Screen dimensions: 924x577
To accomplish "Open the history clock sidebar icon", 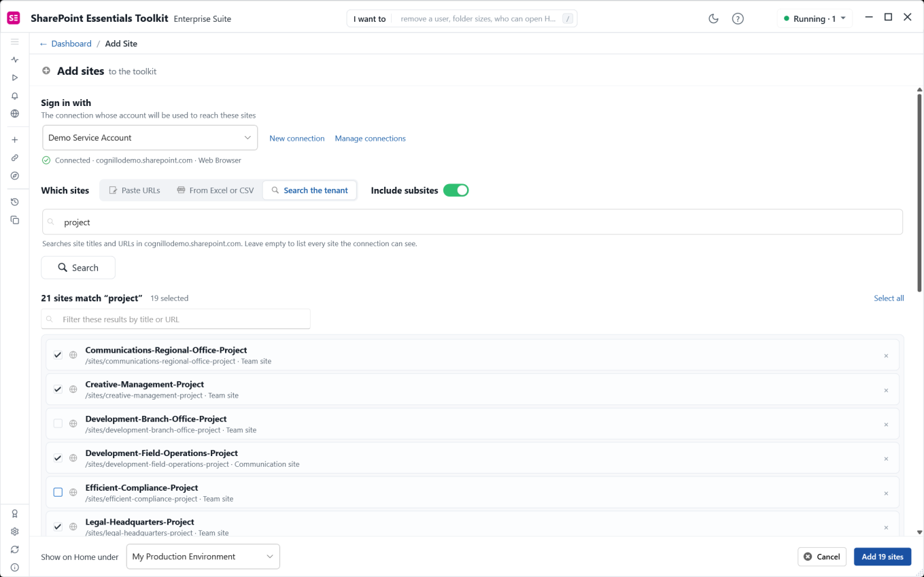I will [x=14, y=202].
